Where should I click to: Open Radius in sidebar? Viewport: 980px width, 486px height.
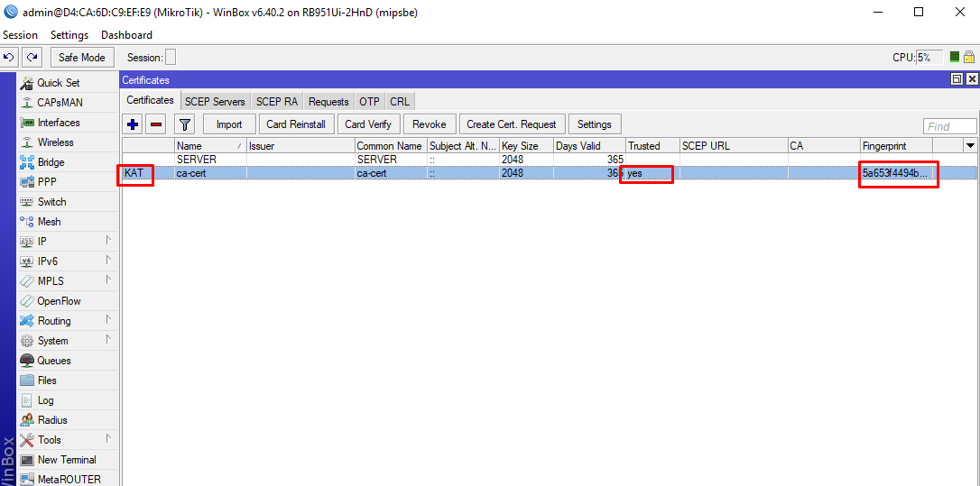click(51, 420)
